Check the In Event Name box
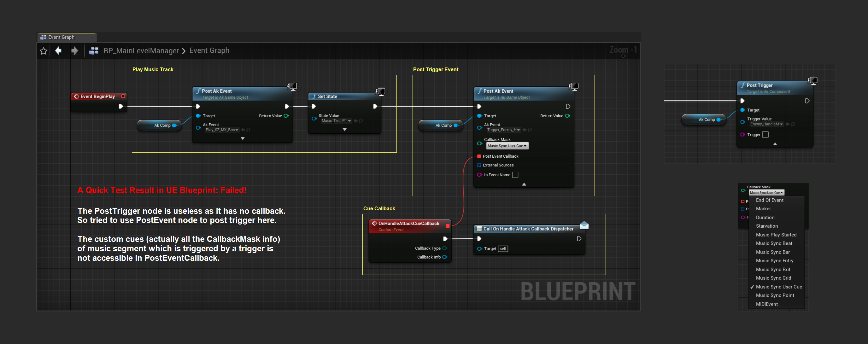868x344 pixels. (x=515, y=175)
